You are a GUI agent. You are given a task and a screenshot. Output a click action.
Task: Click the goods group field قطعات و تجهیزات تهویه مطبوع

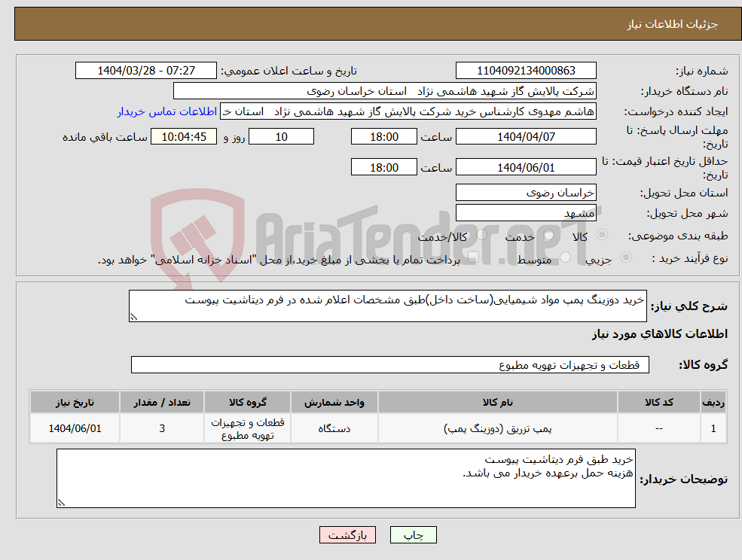pyautogui.click(x=390, y=364)
